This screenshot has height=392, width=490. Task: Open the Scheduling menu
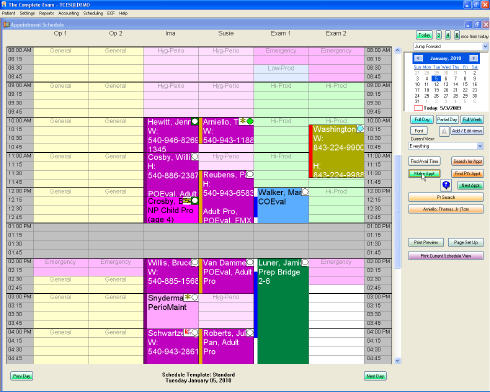pyautogui.click(x=93, y=13)
